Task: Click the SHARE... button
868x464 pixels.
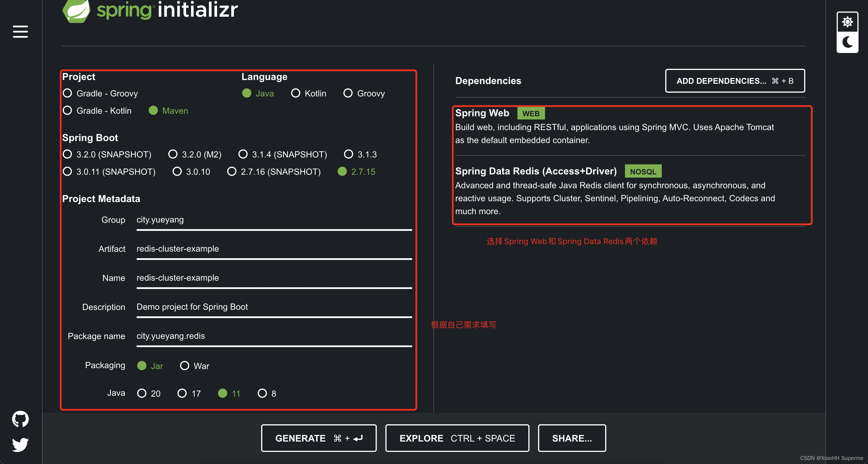Action: tap(572, 438)
